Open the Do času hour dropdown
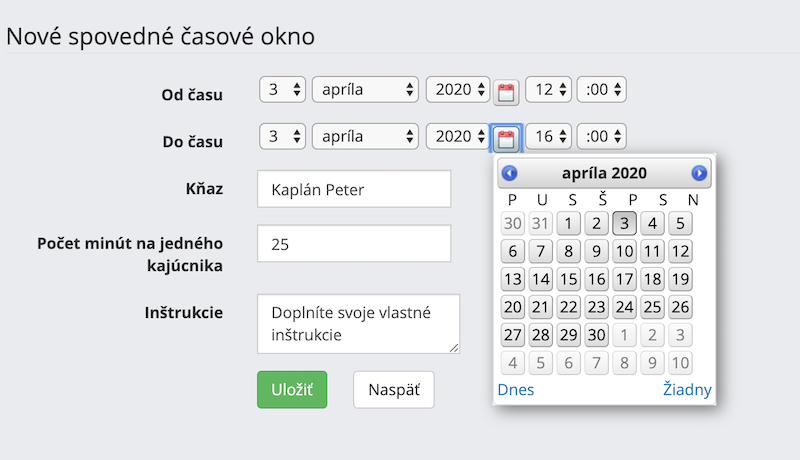Viewport: 800px width, 460px height. pos(549,135)
